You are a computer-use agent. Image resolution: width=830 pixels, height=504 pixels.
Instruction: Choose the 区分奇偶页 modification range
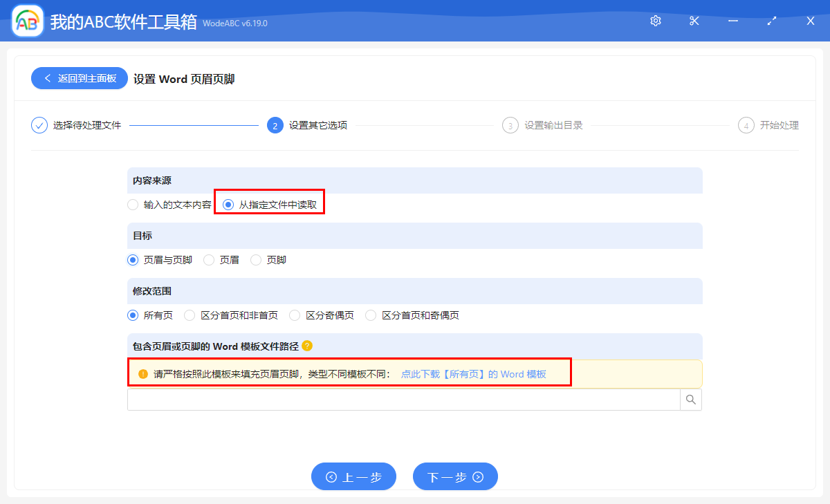click(x=294, y=315)
